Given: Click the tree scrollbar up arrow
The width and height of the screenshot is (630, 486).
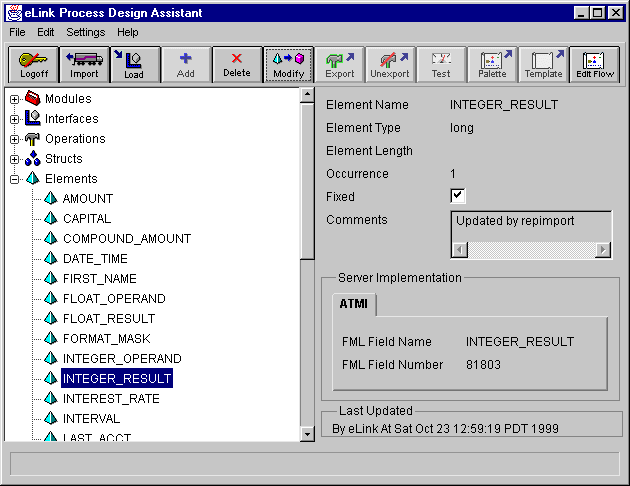Looking at the screenshot, I should tap(307, 95).
